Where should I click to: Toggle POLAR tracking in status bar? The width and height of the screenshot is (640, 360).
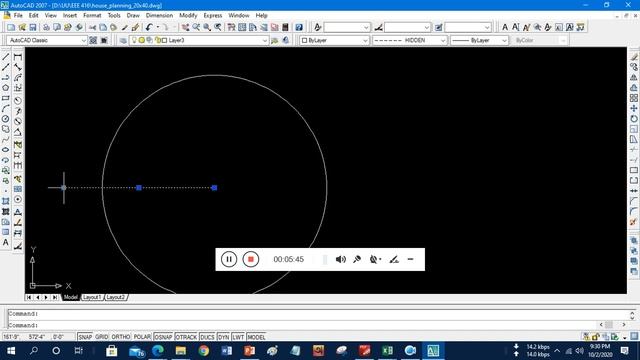(x=142, y=337)
